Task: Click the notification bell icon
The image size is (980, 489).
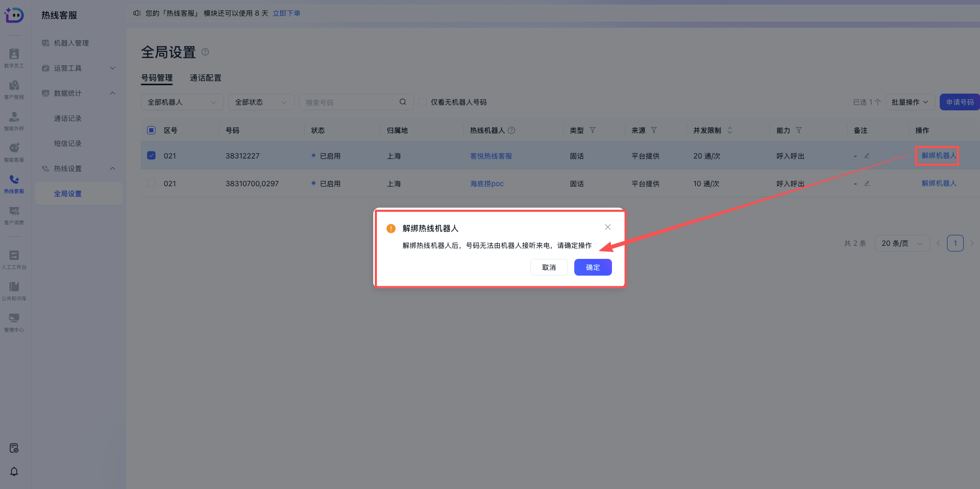Action: pyautogui.click(x=14, y=471)
